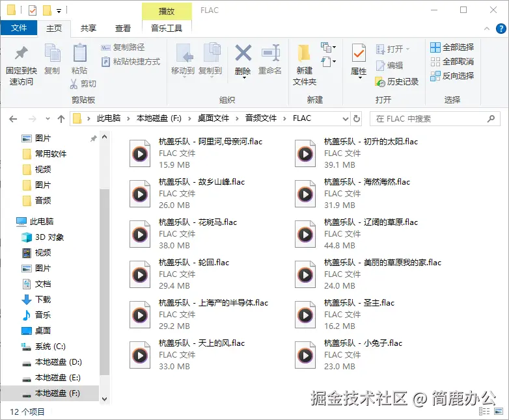Select file 杭盖乐队 - 阿里河,母亲河.flac icon
Image resolution: width=509 pixels, height=420 pixels.
140,153
